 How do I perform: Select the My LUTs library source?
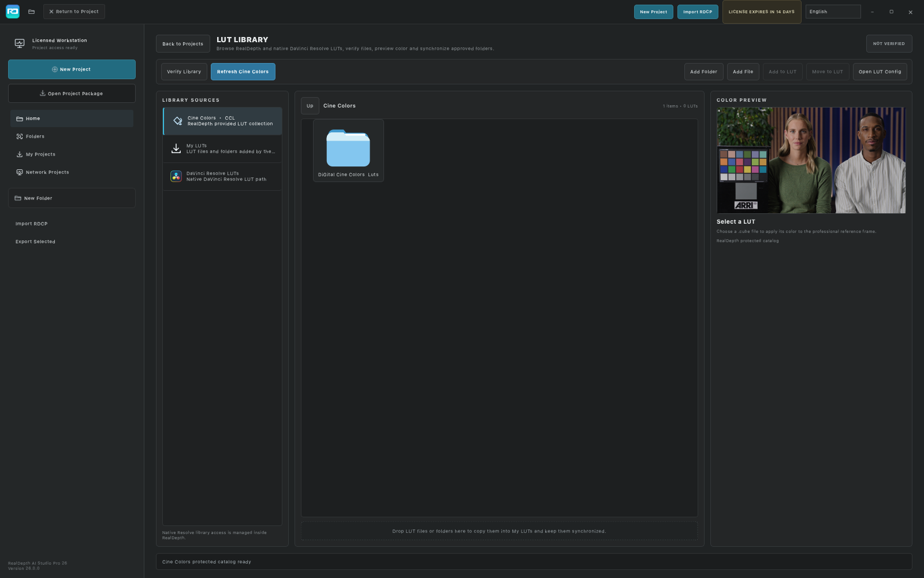click(x=222, y=149)
